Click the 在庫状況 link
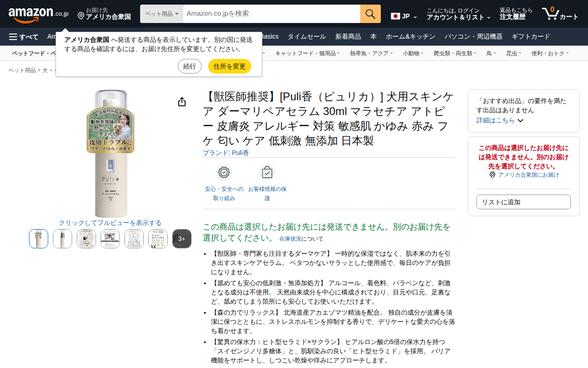 tap(290, 239)
